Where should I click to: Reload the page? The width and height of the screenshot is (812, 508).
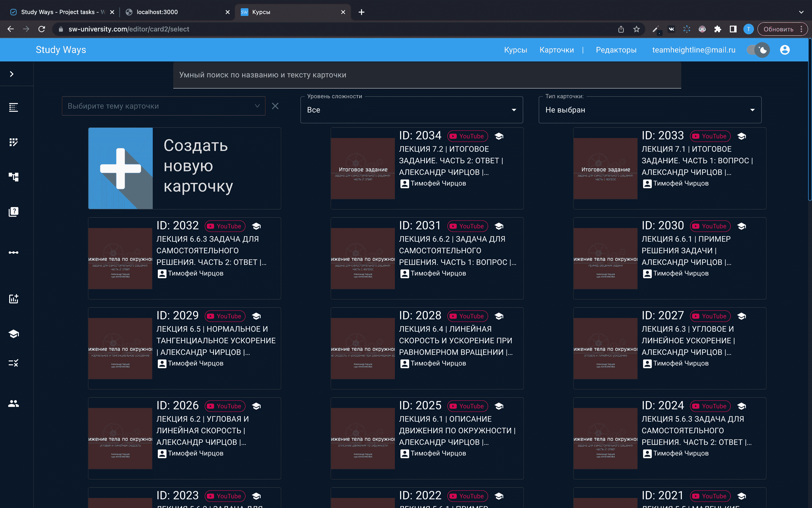(x=42, y=29)
